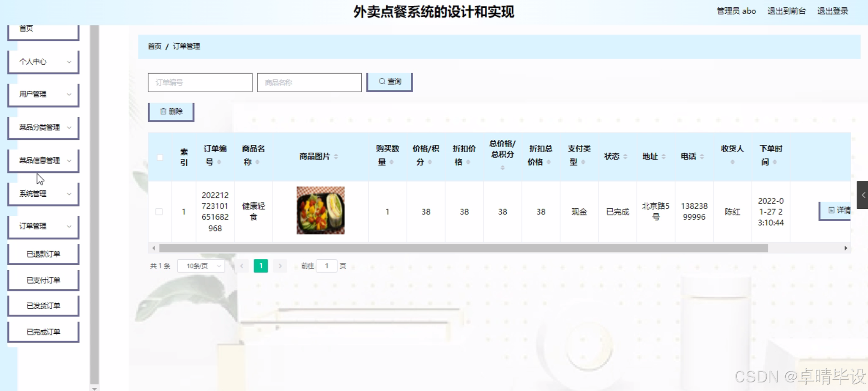Sort by 电话 column arrows
Screen dimensions: 868x391
click(x=702, y=157)
